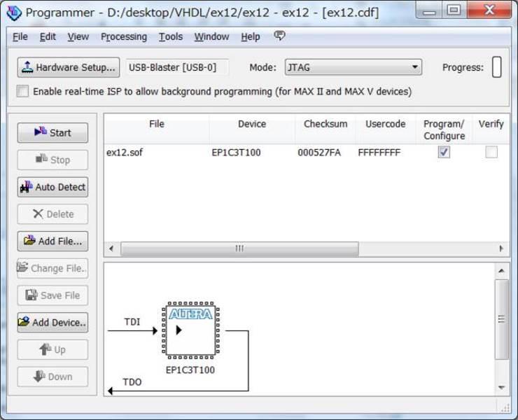Viewport: 518px width, 420px height.
Task: Click the Program/Configure column header
Action: pyautogui.click(x=444, y=129)
